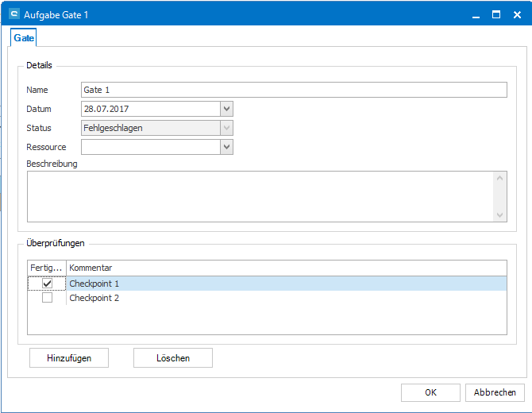The width and height of the screenshot is (532, 413).
Task: Uncheck the Checkpoint 1 checkbox
Action: tap(48, 284)
